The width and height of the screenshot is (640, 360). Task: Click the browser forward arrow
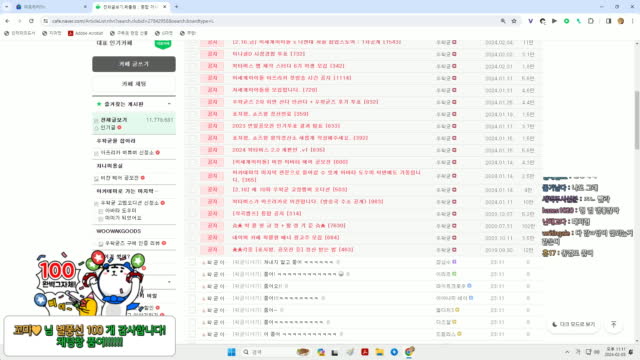(x=19, y=21)
